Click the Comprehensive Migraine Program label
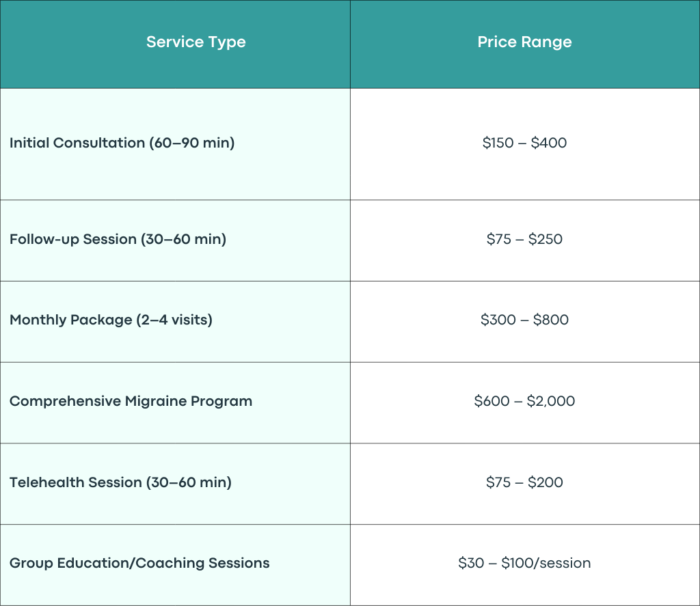The width and height of the screenshot is (700, 606). coord(131,401)
